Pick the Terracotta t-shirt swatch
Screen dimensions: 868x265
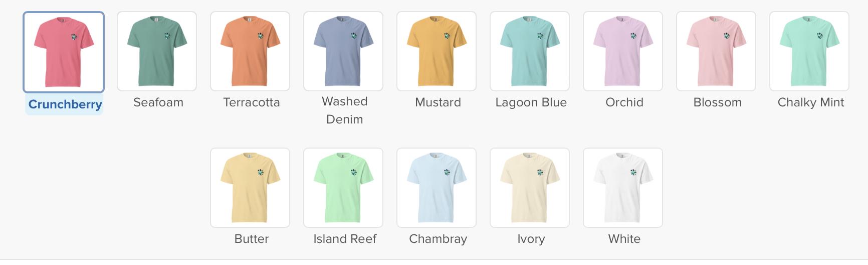tap(250, 51)
